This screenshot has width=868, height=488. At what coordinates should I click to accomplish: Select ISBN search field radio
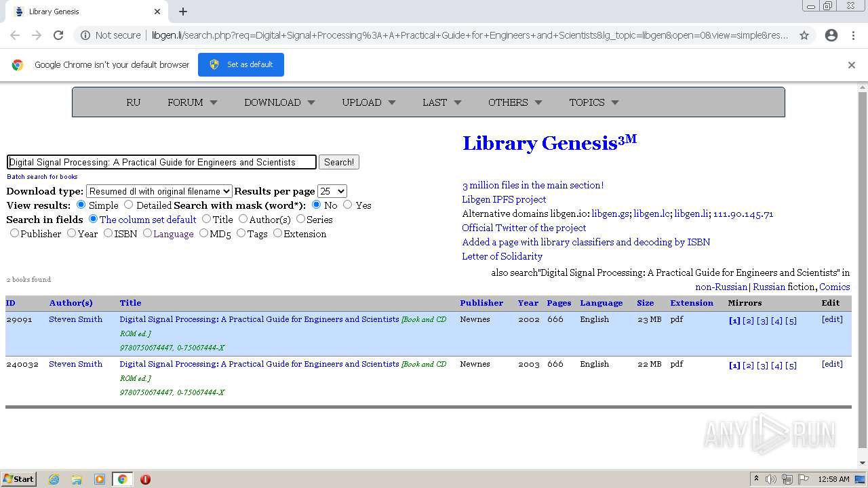click(108, 233)
